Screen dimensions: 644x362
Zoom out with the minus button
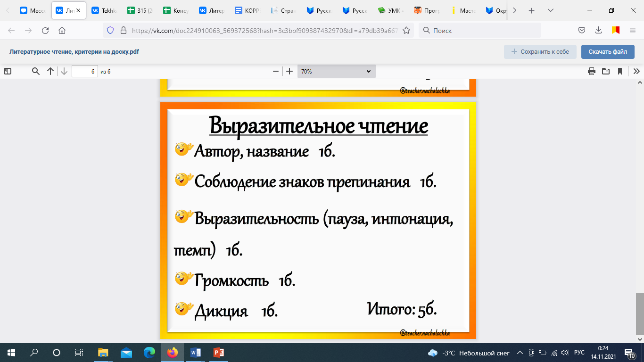(276, 71)
